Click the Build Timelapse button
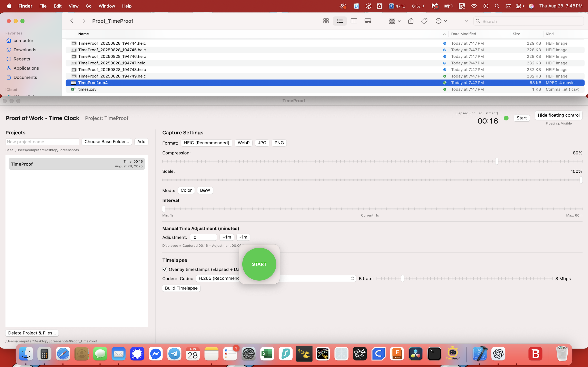 pos(181,288)
